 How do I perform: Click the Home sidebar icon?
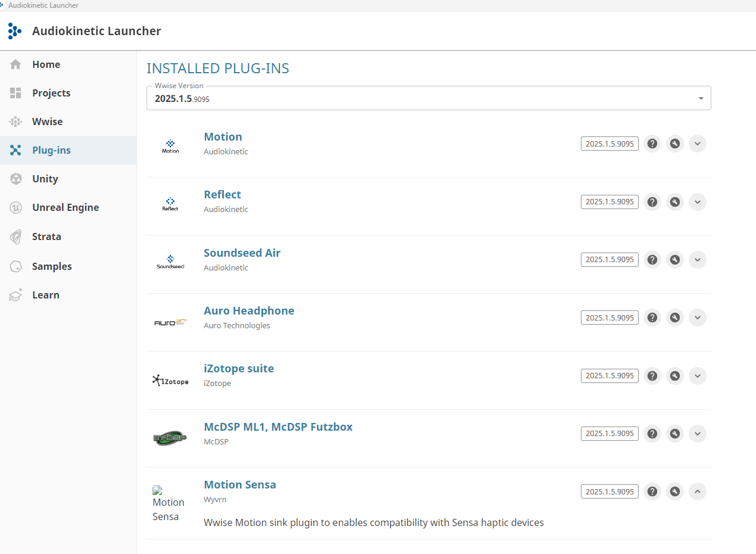click(x=15, y=64)
